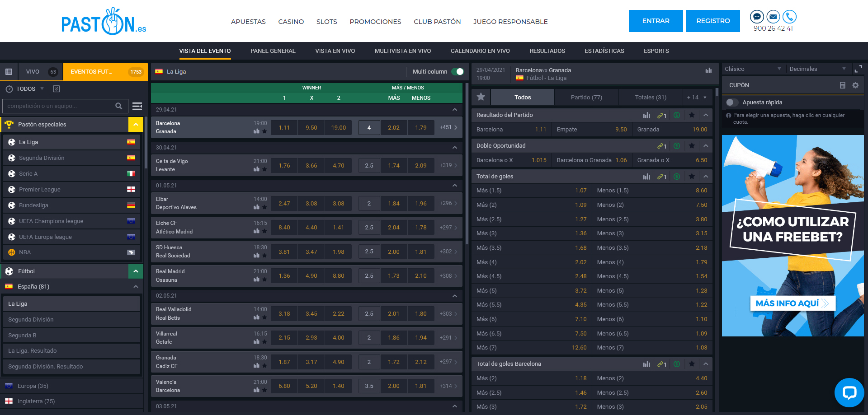The height and width of the screenshot is (415, 868).
Task: Select the Totales (31) tab
Action: click(651, 97)
